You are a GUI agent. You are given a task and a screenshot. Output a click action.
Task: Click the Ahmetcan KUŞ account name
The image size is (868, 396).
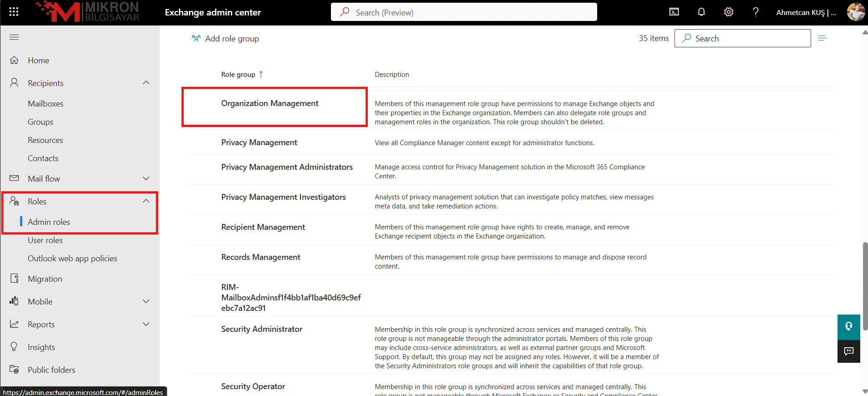(806, 12)
